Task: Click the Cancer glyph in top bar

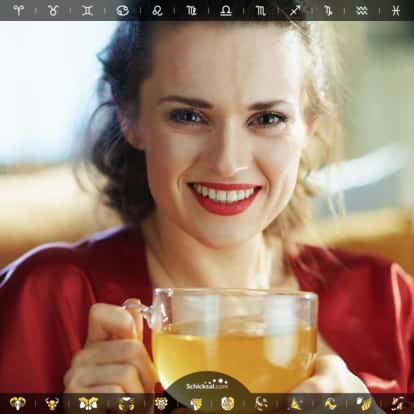Action: [x=122, y=10]
